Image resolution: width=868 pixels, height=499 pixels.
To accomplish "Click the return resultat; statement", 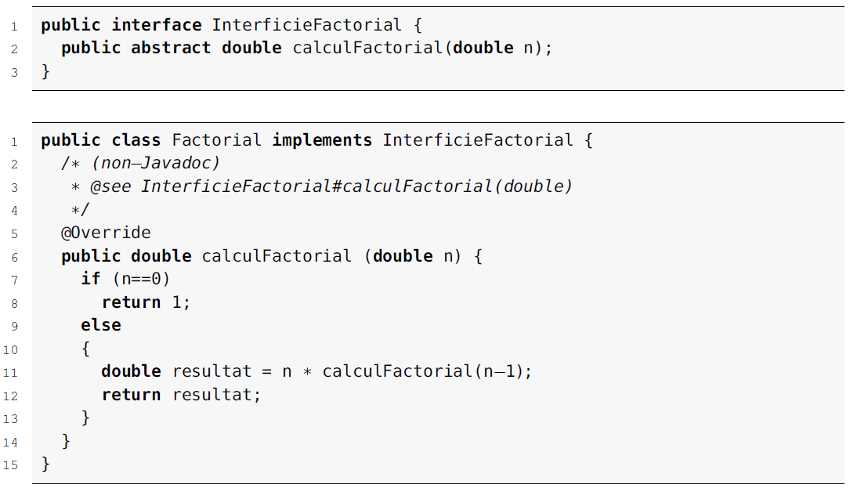I will tap(181, 395).
